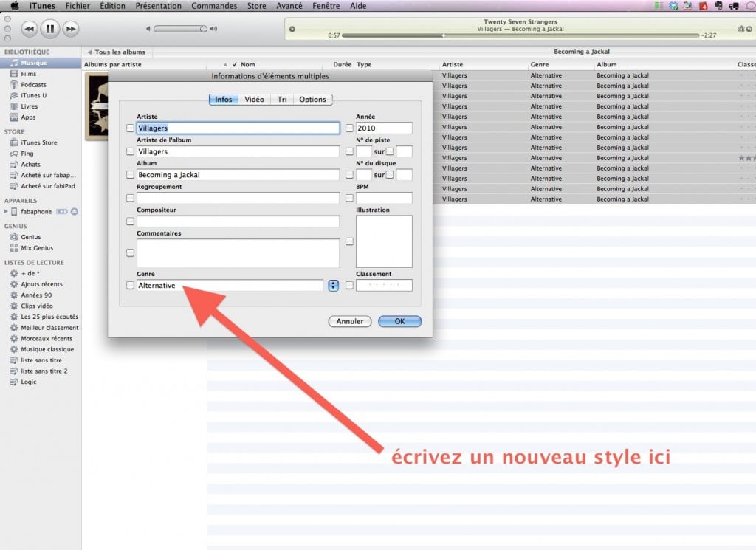Enable the Album checkbox
Image resolution: width=756 pixels, height=550 pixels.
tap(130, 174)
